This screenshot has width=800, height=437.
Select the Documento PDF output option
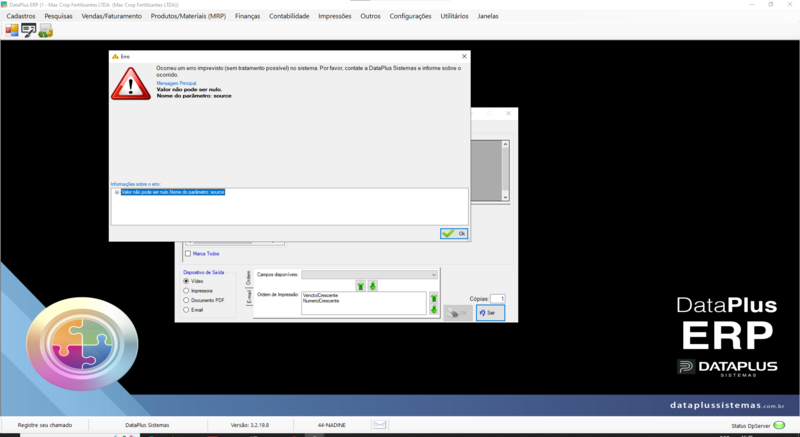[x=186, y=300]
